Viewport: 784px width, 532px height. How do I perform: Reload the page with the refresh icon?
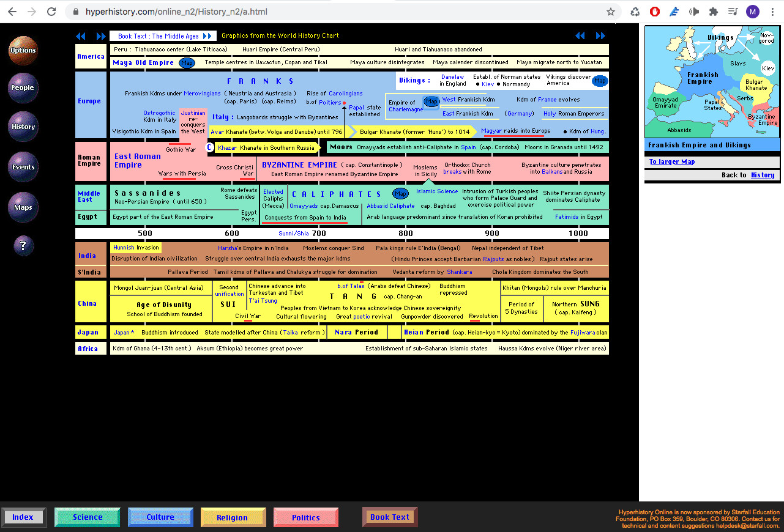(x=51, y=11)
